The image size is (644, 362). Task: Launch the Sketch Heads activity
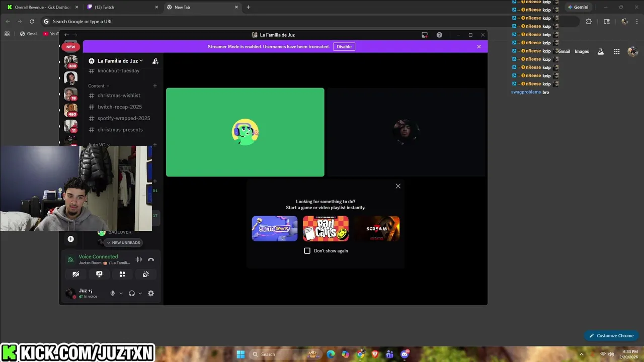pos(275,229)
